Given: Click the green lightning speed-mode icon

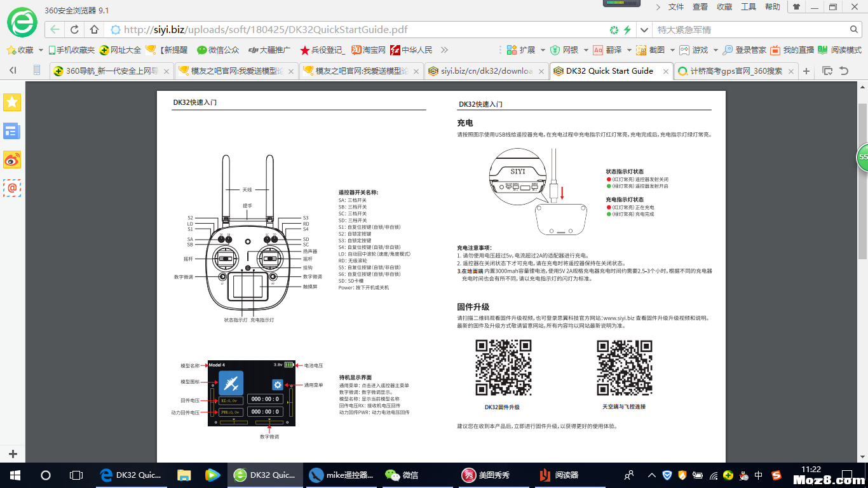Looking at the screenshot, I should coord(627,30).
